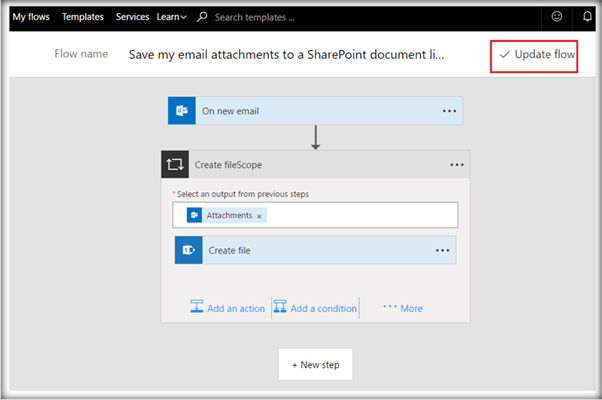Click the SharePoint icon on Create file
The image size is (602, 400).
189,250
